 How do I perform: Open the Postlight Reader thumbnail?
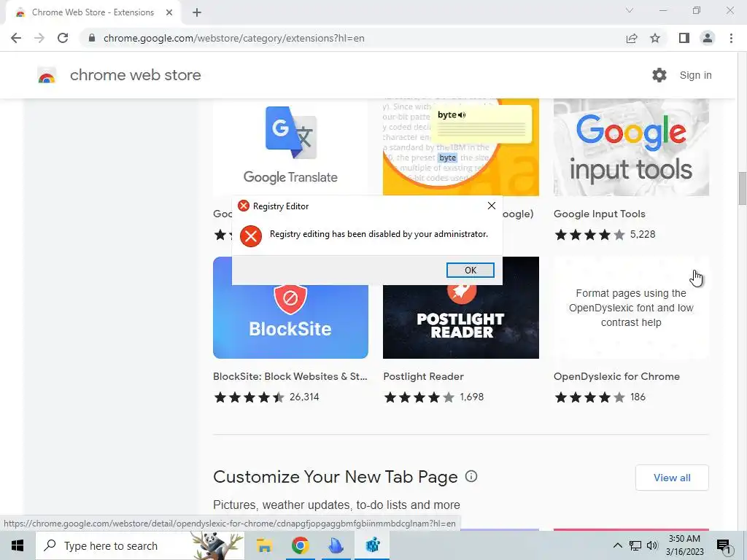point(461,322)
